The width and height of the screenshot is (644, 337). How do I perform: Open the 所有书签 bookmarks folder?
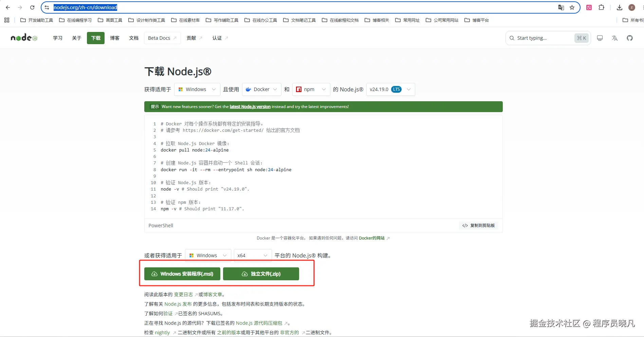pyautogui.click(x=633, y=20)
